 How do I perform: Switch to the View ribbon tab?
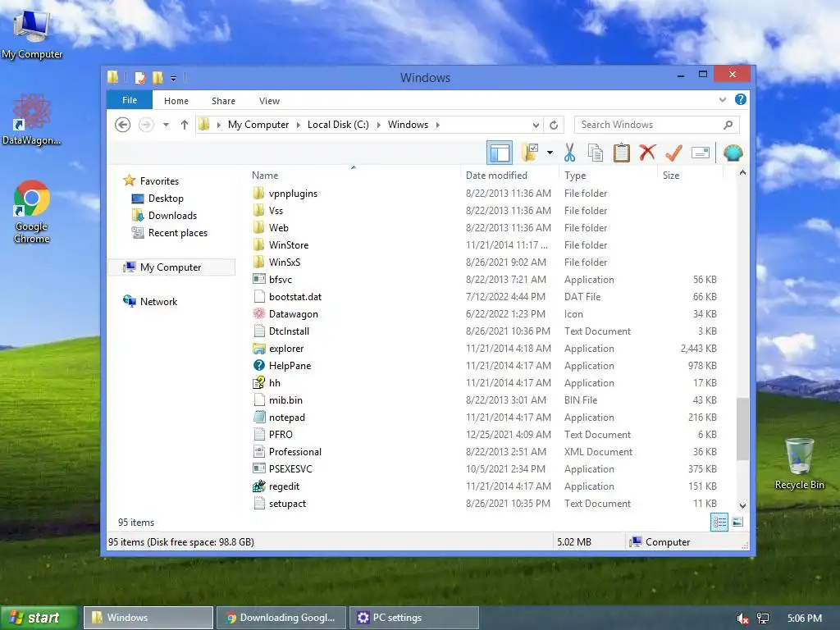click(269, 101)
